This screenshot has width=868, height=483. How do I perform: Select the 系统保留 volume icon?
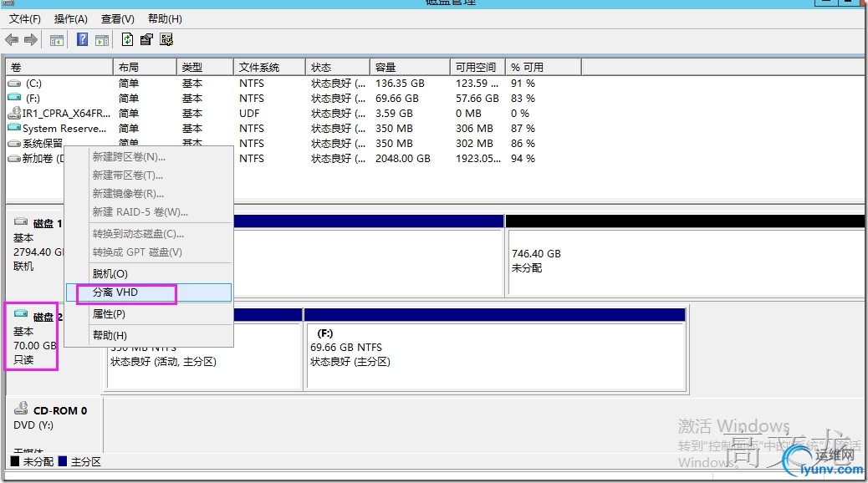[14, 143]
